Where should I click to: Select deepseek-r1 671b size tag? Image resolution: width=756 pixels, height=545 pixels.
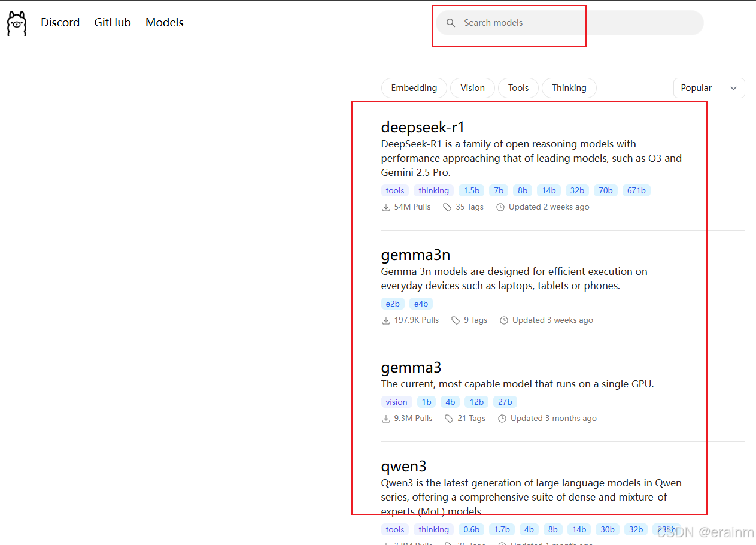[636, 190]
